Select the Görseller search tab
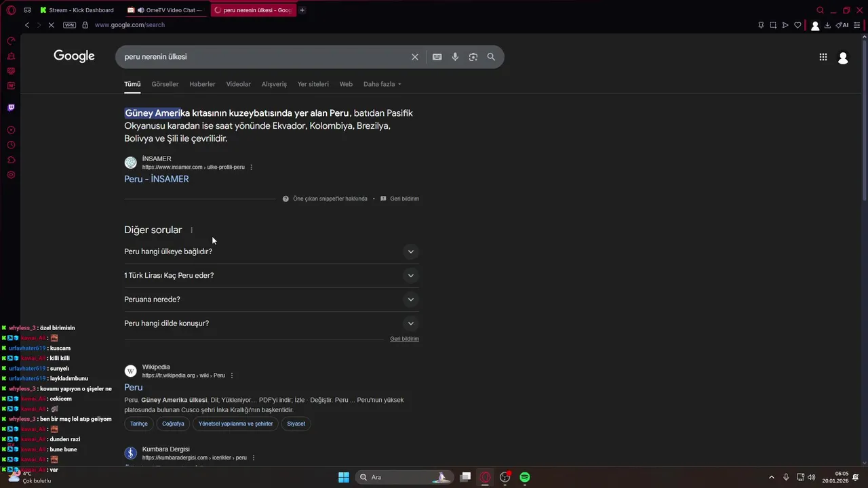Viewport: 868px width, 488px height. click(165, 84)
